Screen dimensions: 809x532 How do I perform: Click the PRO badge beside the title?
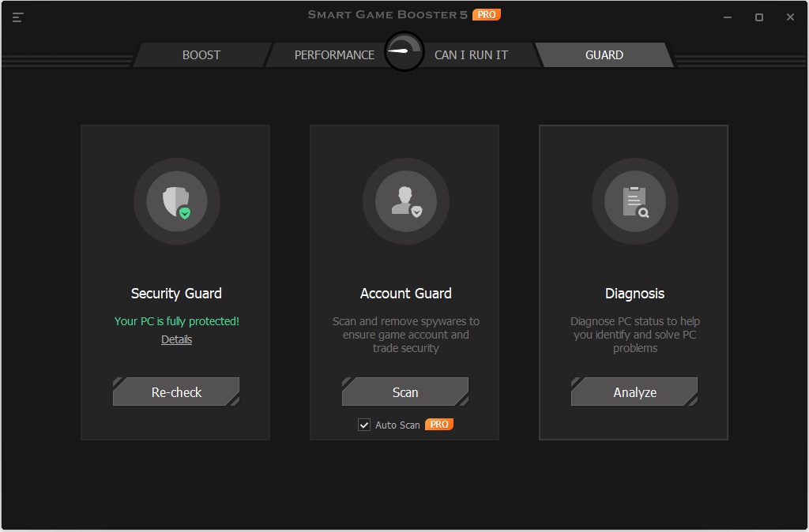(486, 14)
